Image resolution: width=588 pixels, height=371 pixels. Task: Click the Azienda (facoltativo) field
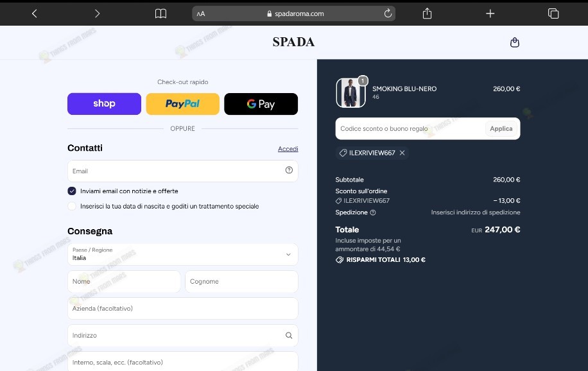pos(182,308)
